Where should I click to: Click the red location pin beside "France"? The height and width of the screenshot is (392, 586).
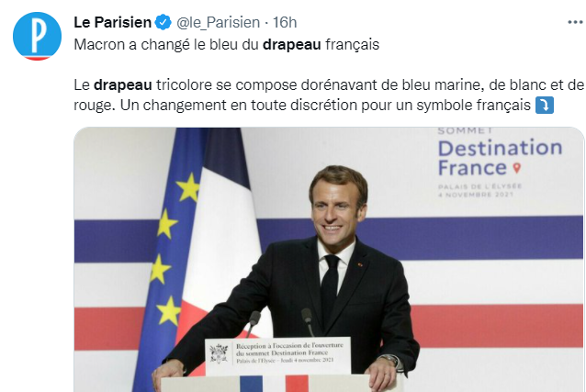516,168
